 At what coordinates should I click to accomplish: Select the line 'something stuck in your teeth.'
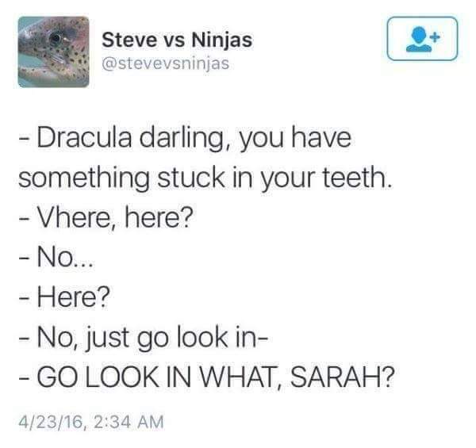pyautogui.click(x=205, y=178)
